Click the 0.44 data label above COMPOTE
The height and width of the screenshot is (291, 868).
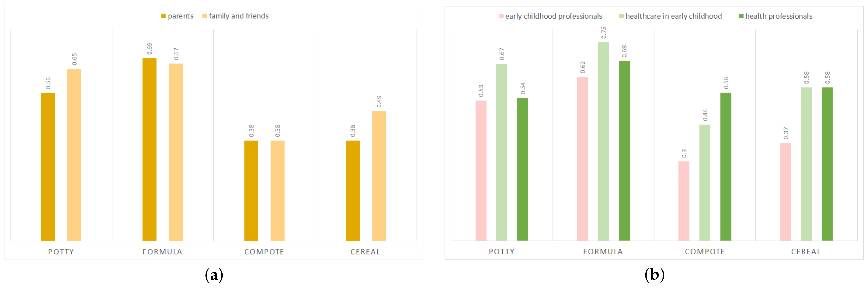click(705, 115)
